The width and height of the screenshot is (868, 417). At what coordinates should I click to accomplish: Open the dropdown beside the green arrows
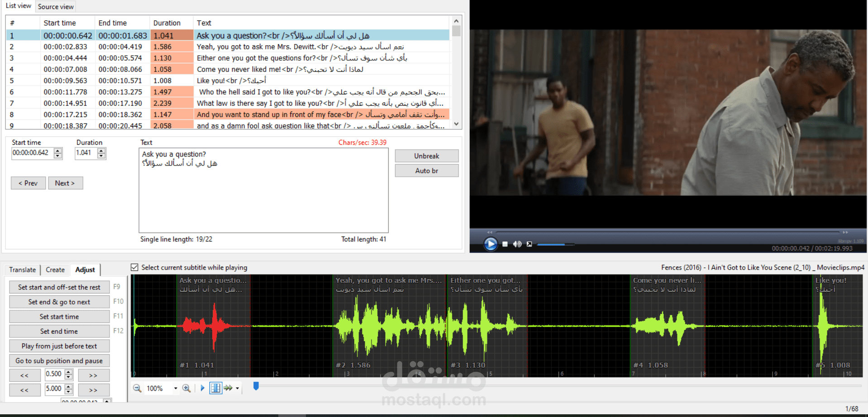[x=237, y=388]
